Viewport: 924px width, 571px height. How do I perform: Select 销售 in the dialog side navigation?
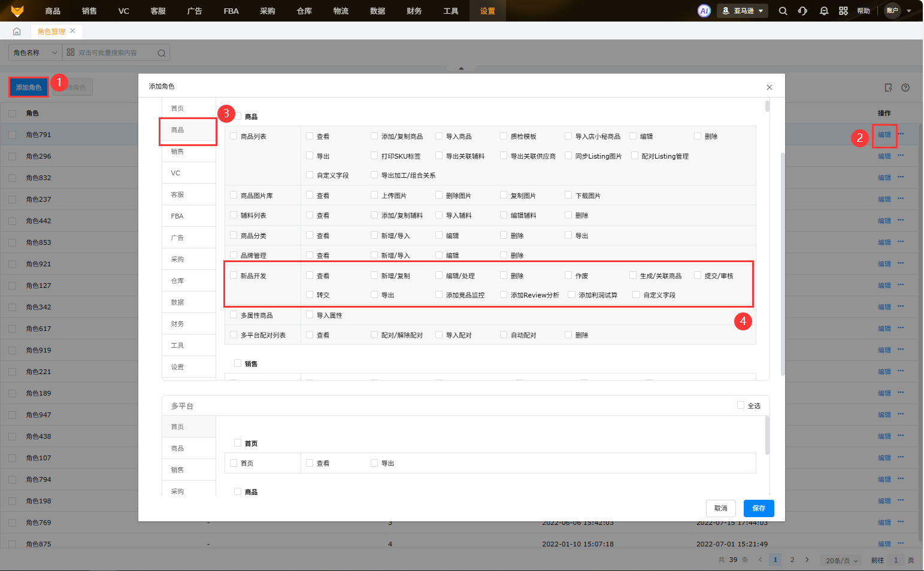[x=178, y=151]
